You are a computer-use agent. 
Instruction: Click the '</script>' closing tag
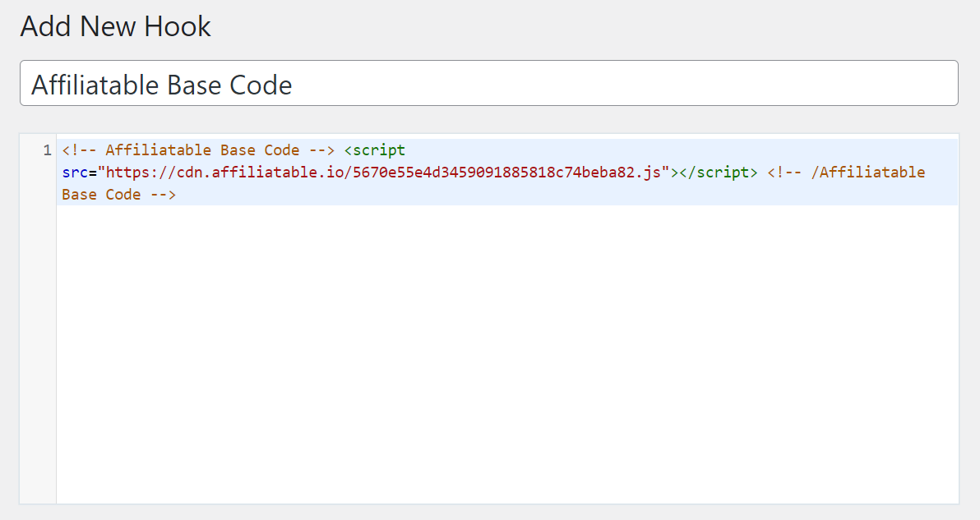[718, 173]
